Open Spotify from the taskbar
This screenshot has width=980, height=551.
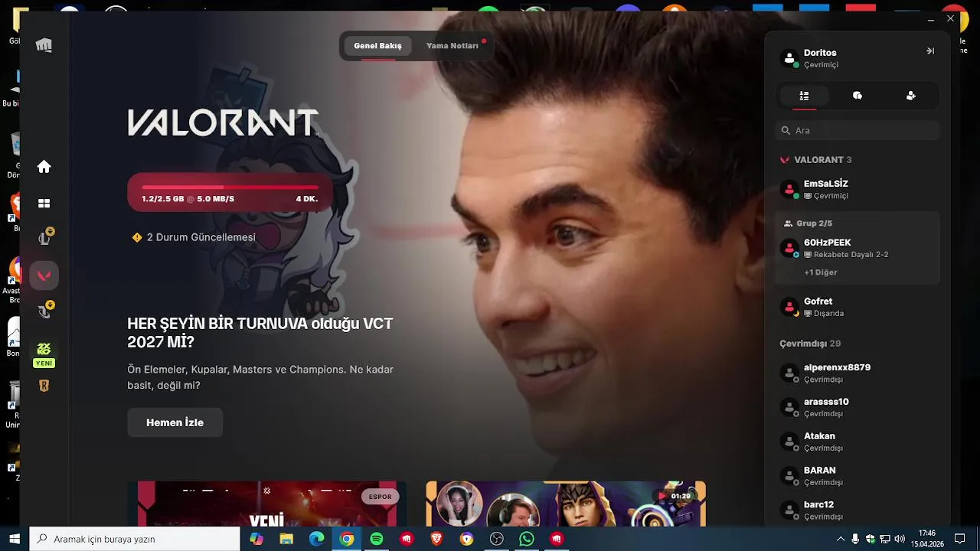[x=376, y=539]
